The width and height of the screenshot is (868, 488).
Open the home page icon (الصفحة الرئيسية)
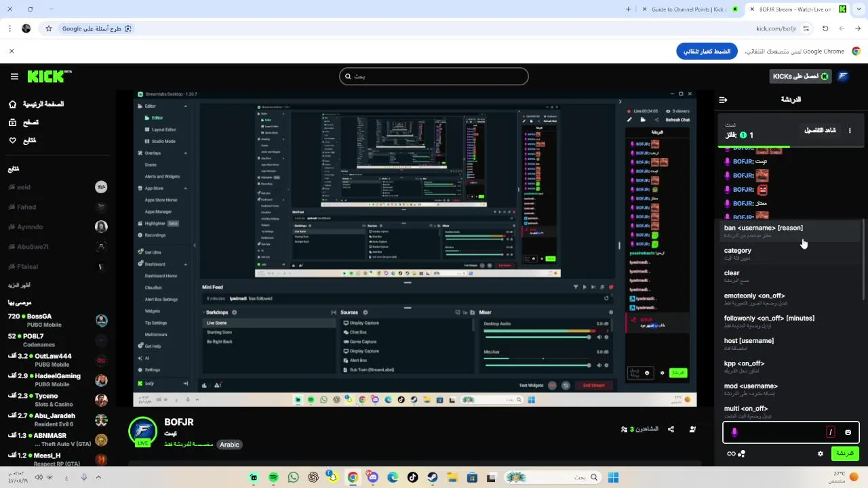[x=13, y=104]
